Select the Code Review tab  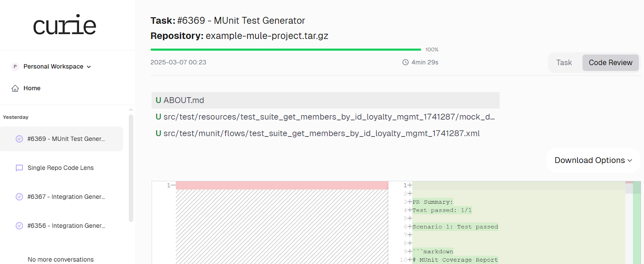[x=610, y=62]
